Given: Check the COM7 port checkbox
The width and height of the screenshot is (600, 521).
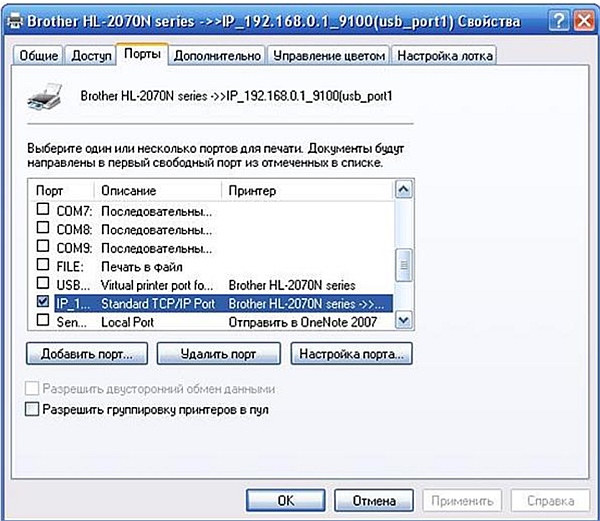Looking at the screenshot, I should pyautogui.click(x=43, y=211).
